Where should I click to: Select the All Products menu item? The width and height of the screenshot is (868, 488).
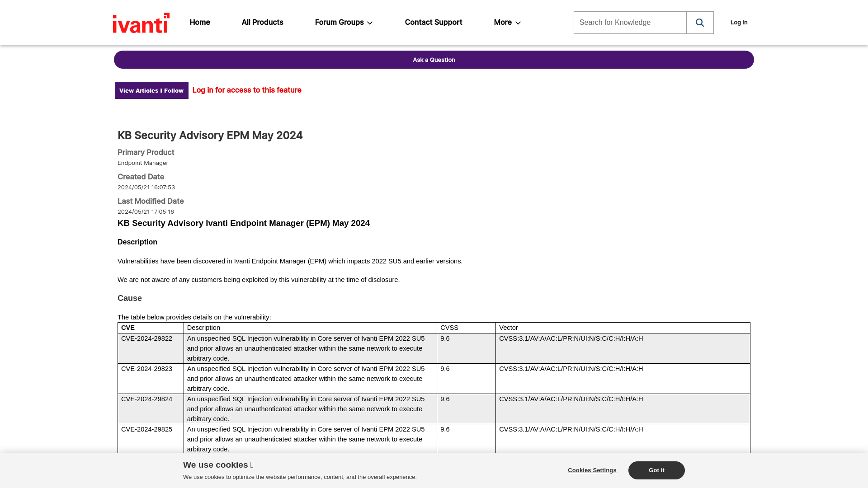tap(262, 22)
